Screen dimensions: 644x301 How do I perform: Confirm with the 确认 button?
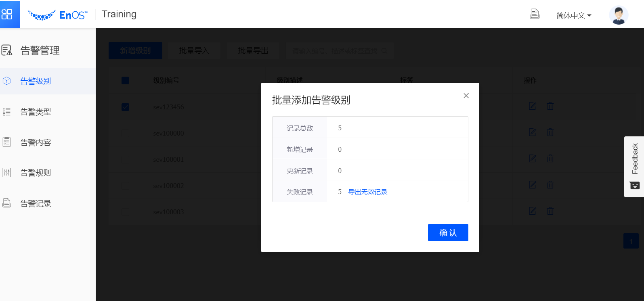click(448, 233)
